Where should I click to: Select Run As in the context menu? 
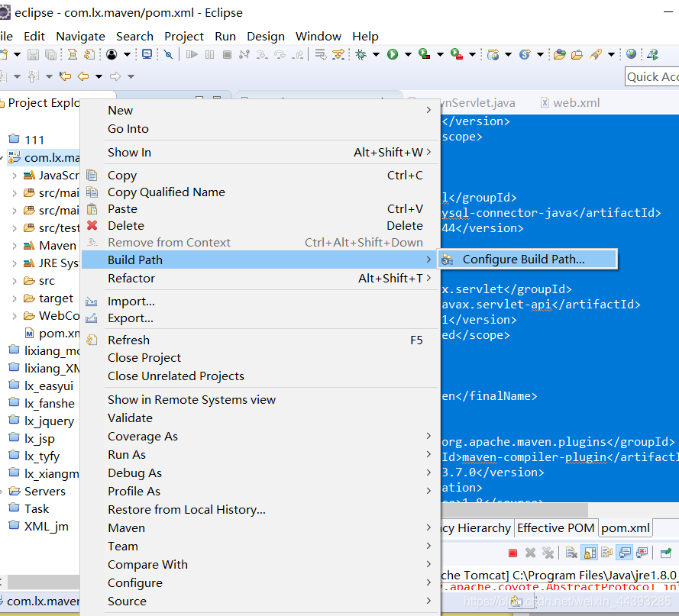260,454
